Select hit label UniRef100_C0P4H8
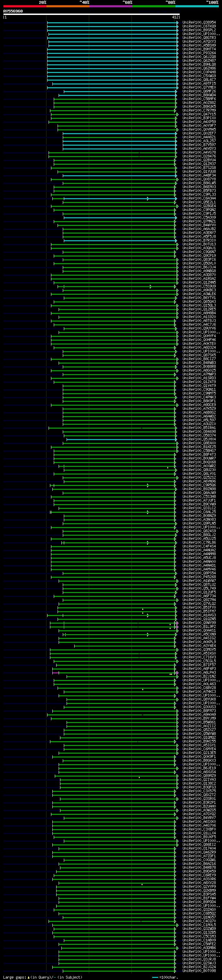222x980 pixels. (199, 72)
